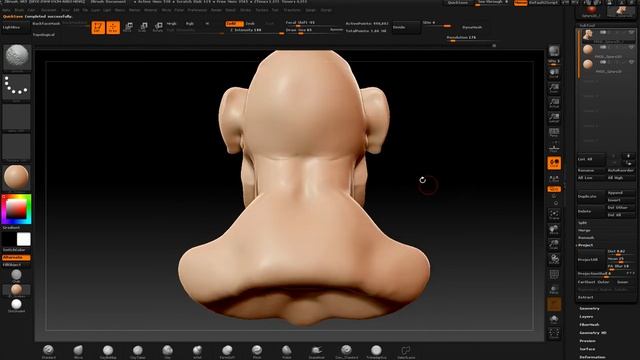Select Scale mode in top shelf
640x360 pixels.
143,27
